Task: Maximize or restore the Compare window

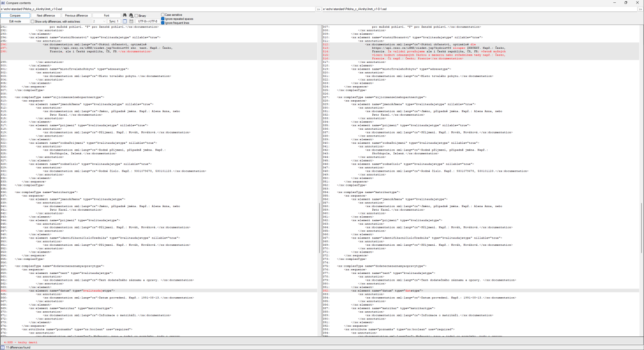Action: point(626,3)
